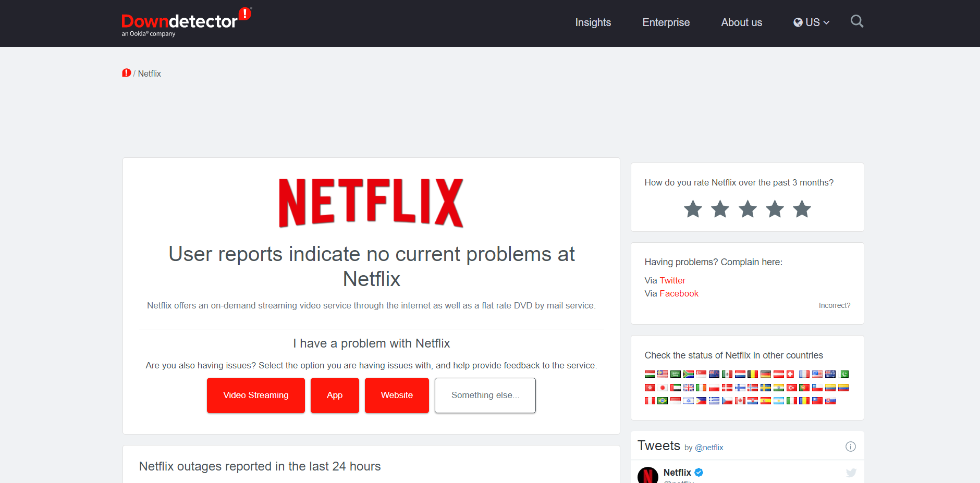Open the US country selector dropdown
Screen dimensions: 980x483
pos(811,22)
